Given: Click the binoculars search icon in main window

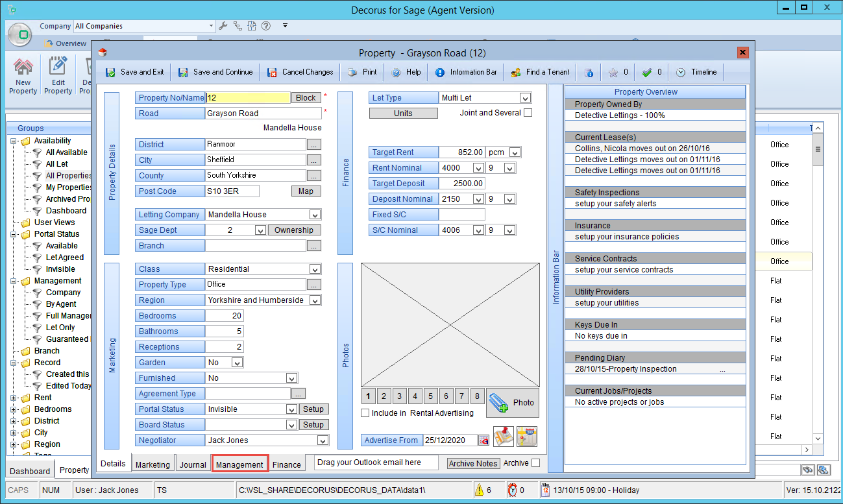Looking at the screenshot, I should click(x=808, y=470).
